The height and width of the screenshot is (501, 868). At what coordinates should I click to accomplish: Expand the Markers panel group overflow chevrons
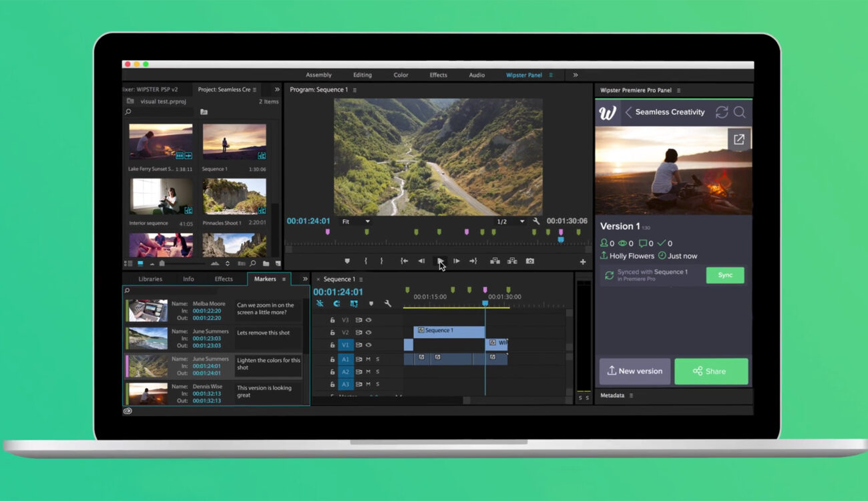pyautogui.click(x=305, y=279)
